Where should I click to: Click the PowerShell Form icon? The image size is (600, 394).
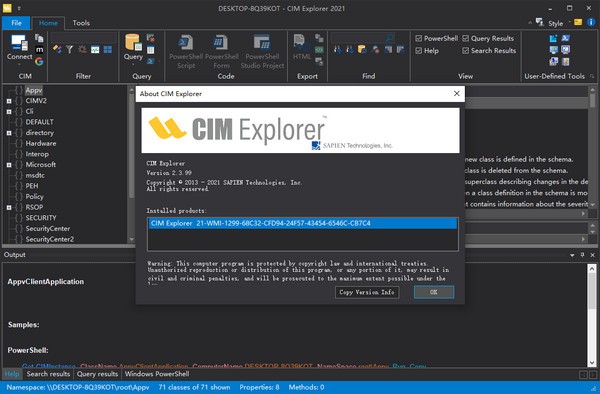[221, 42]
